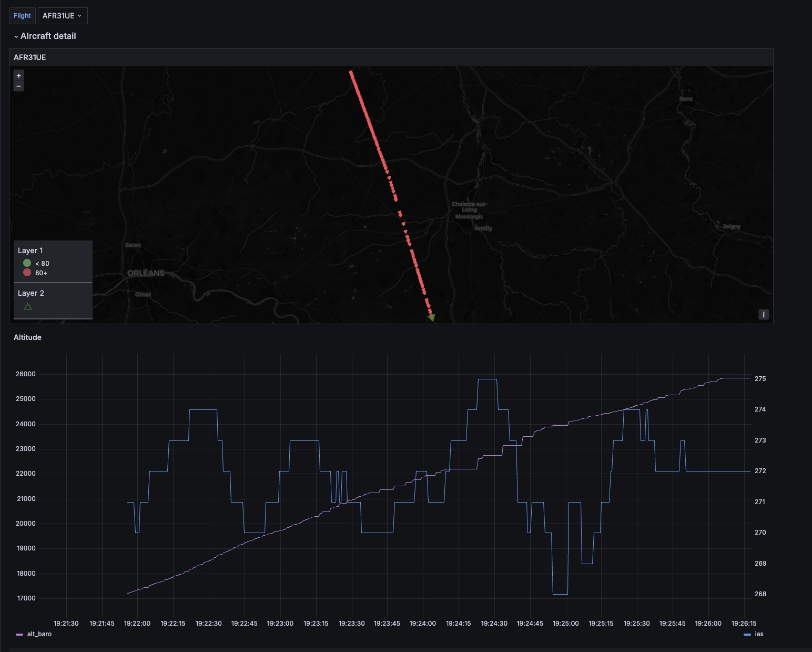Click the 268 ias axis label
This screenshot has width=812, height=652.
(760, 594)
